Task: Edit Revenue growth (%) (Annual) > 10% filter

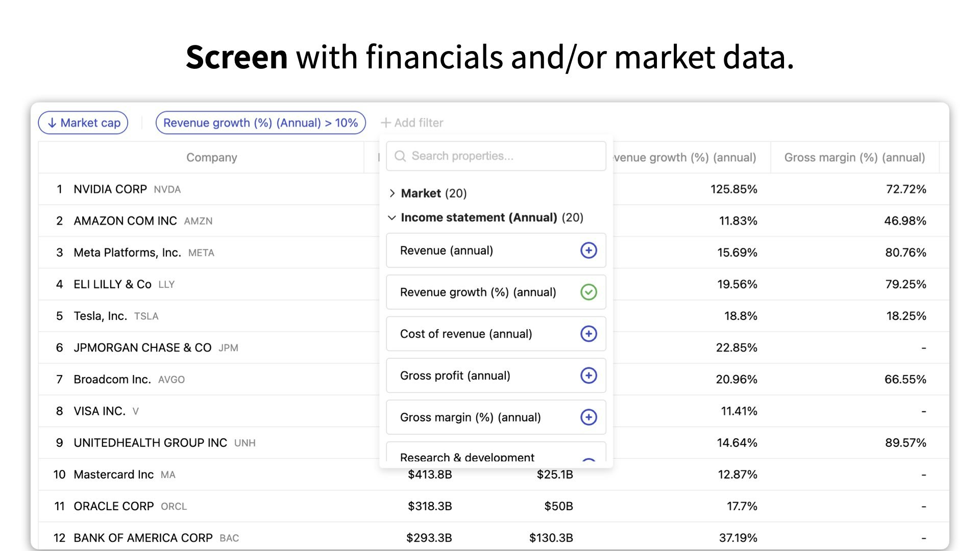Action: coord(261,123)
